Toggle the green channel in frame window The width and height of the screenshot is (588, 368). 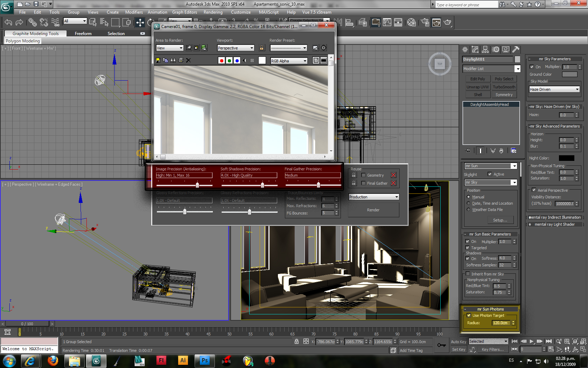[x=229, y=61]
